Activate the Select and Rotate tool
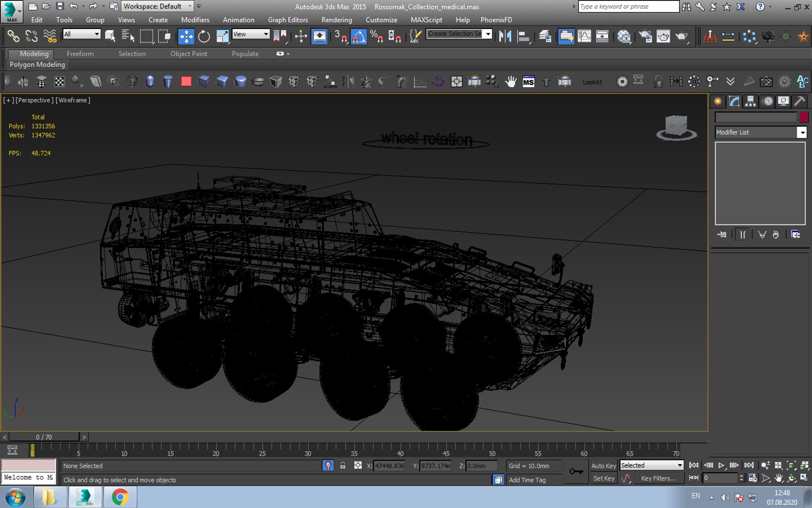This screenshot has height=508, width=812. [204, 36]
